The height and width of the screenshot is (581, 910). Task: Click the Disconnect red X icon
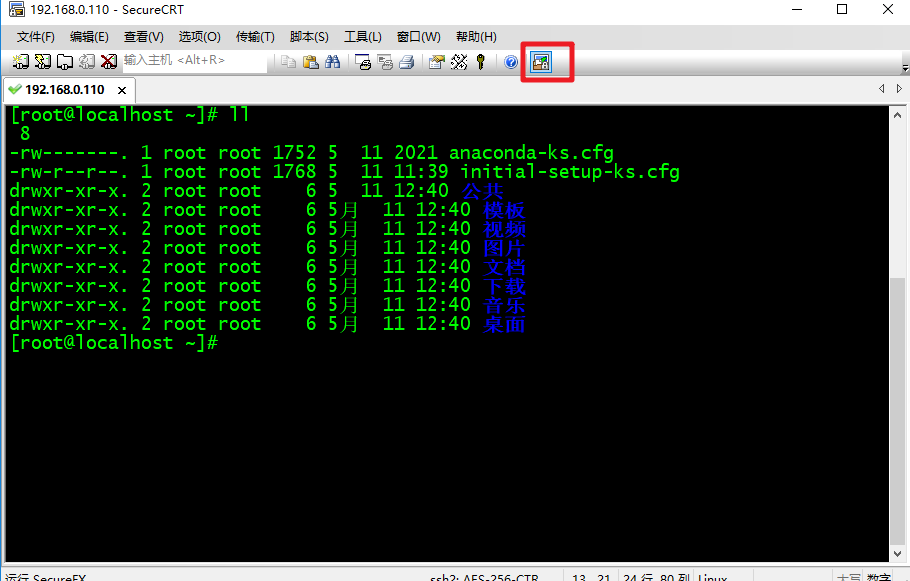pos(109,62)
